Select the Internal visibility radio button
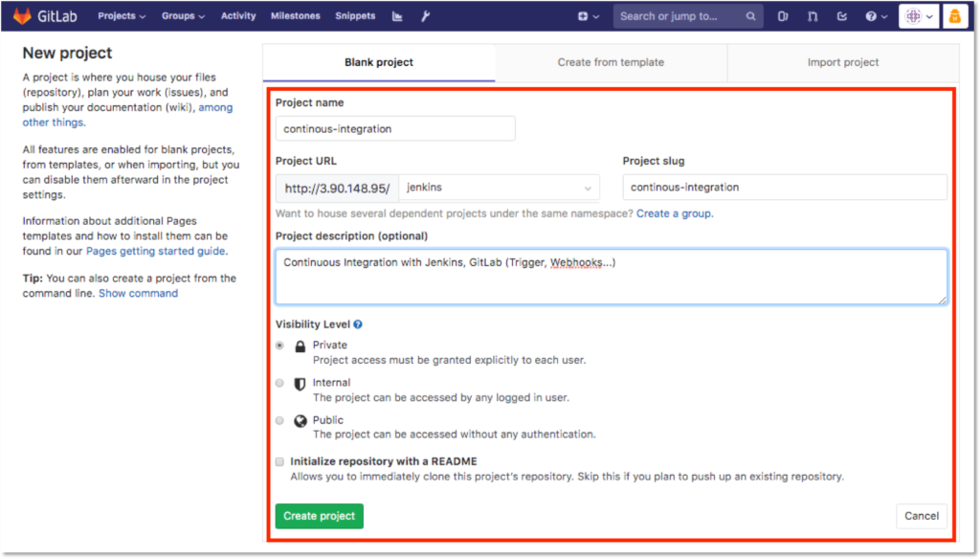The width and height of the screenshot is (980, 559). pyautogui.click(x=280, y=383)
